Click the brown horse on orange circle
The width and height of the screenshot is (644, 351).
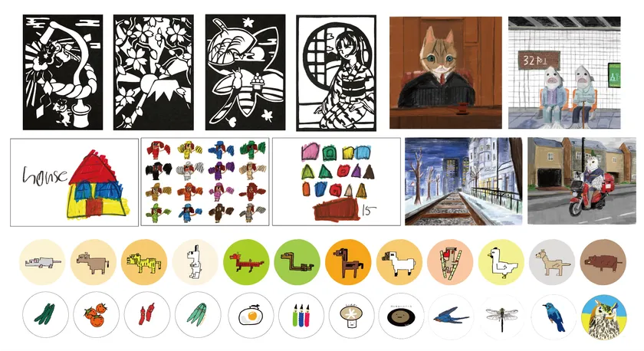pyautogui.click(x=348, y=262)
